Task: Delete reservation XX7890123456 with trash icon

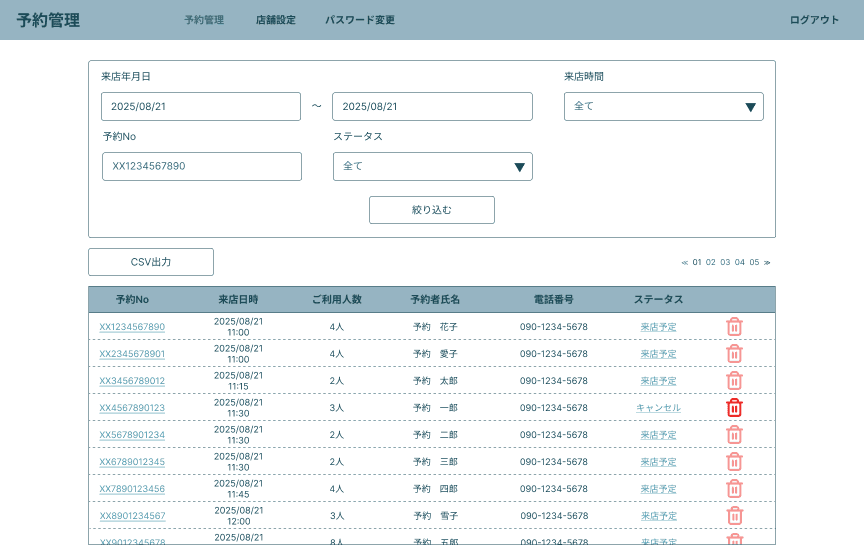Action: click(734, 489)
